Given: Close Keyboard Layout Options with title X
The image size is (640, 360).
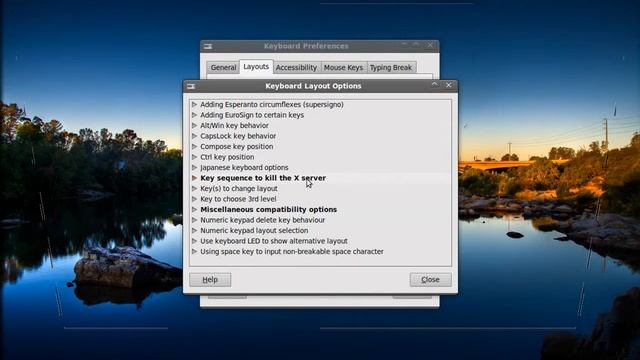Looking at the screenshot, I should [449, 85].
